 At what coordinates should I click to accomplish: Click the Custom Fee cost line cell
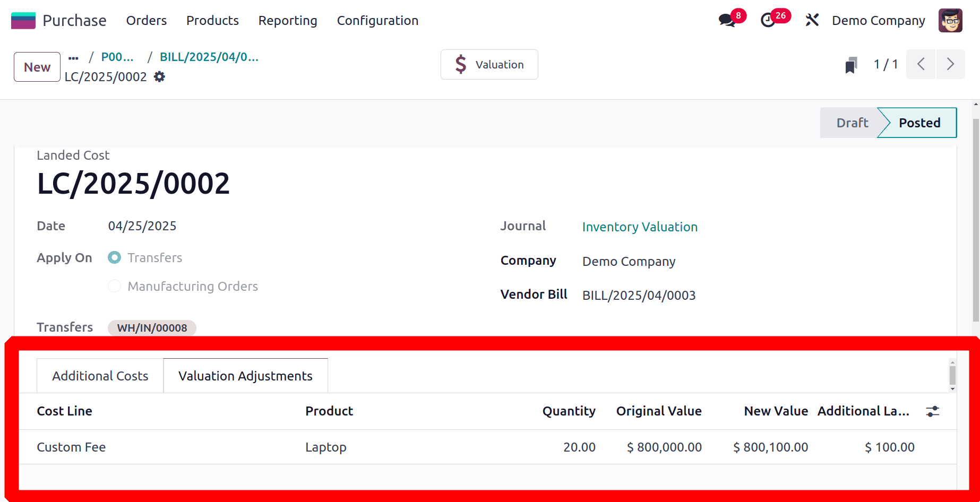[x=71, y=447]
